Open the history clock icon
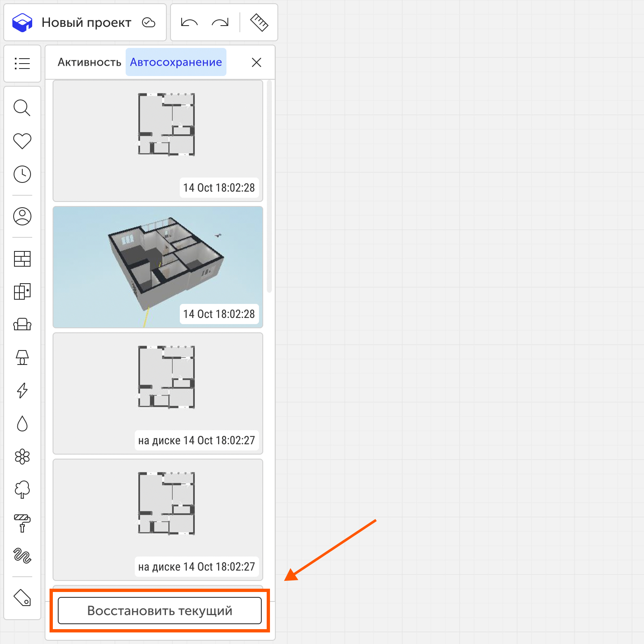Viewport: 644px width, 644px height. click(x=22, y=174)
